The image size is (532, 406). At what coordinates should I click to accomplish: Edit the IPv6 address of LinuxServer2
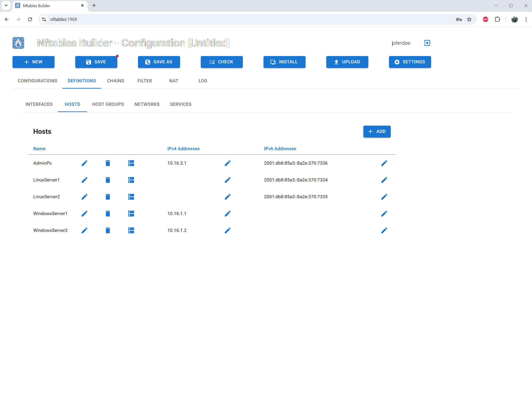384,197
